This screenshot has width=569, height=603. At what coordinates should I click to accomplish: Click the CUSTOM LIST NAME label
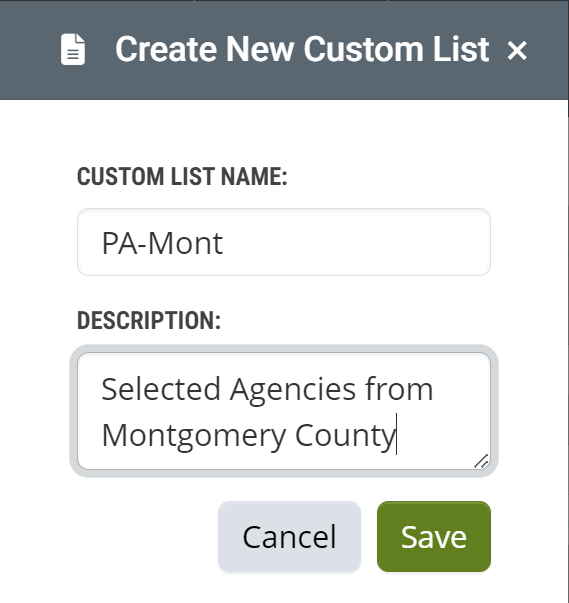(x=182, y=177)
